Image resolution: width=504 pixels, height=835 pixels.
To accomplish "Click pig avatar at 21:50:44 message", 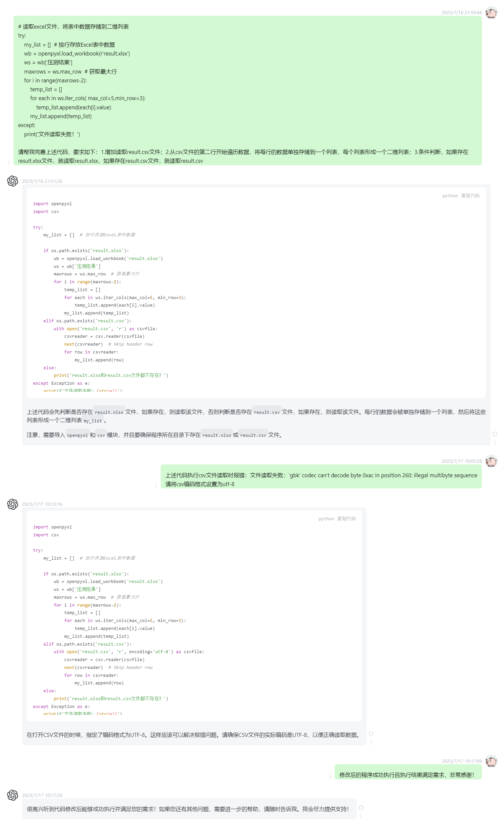I will pyautogui.click(x=491, y=12).
